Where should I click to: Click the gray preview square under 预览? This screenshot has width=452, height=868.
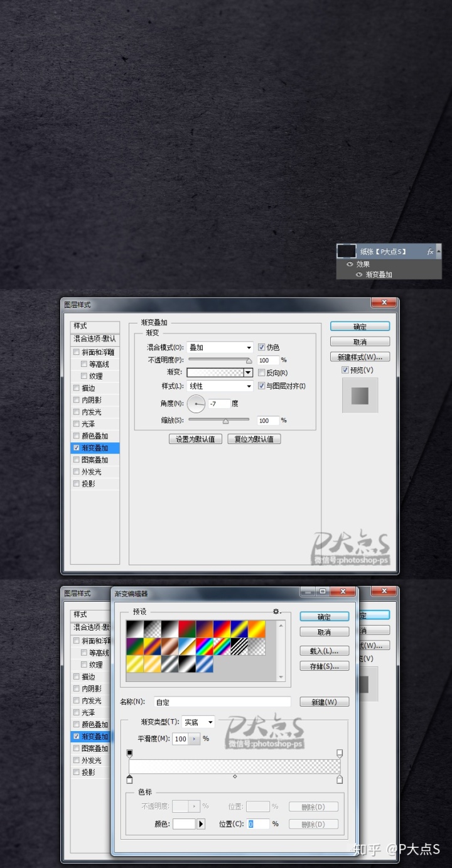tap(360, 395)
